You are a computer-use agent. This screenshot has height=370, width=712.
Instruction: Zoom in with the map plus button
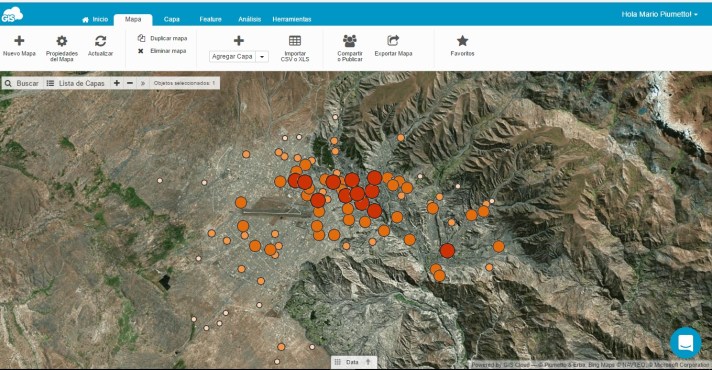pyautogui.click(x=117, y=83)
